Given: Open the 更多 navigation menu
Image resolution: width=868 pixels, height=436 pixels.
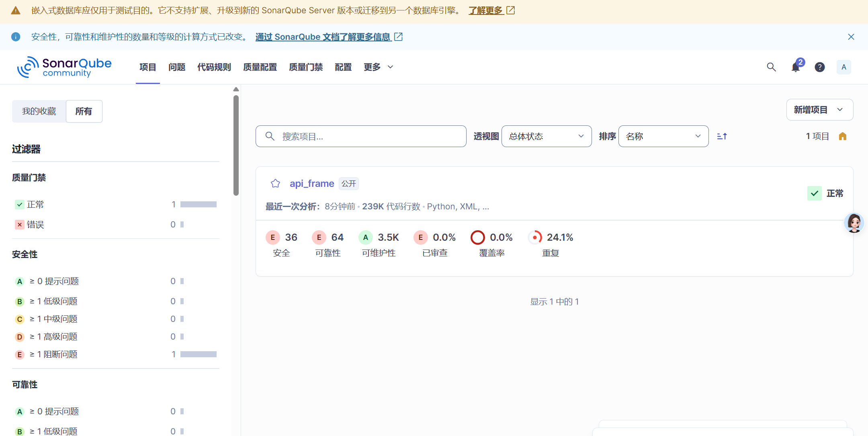Looking at the screenshot, I should tap(378, 67).
